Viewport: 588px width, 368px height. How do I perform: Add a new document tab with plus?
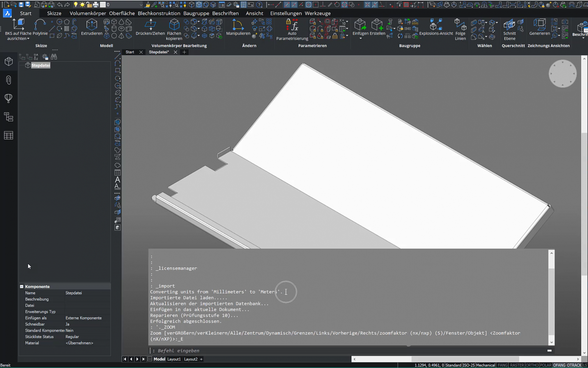pyautogui.click(x=184, y=52)
